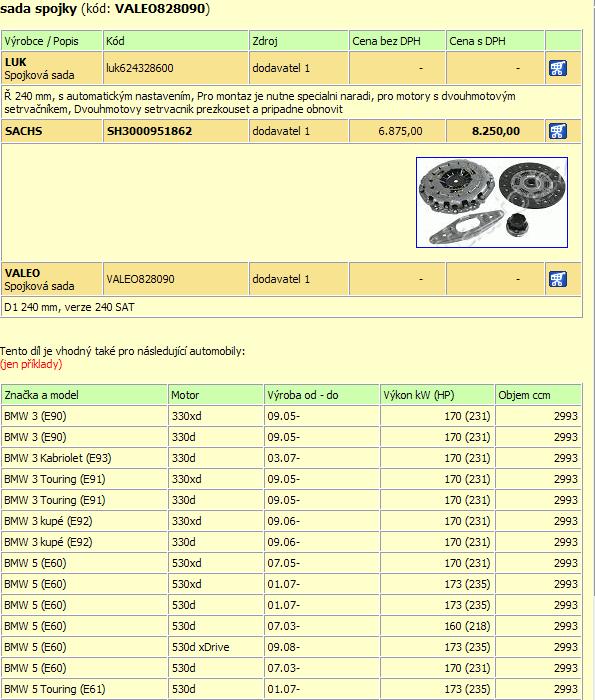The image size is (595, 700).
Task: Add VALEO828090 kit to cart
Action: tap(558, 279)
